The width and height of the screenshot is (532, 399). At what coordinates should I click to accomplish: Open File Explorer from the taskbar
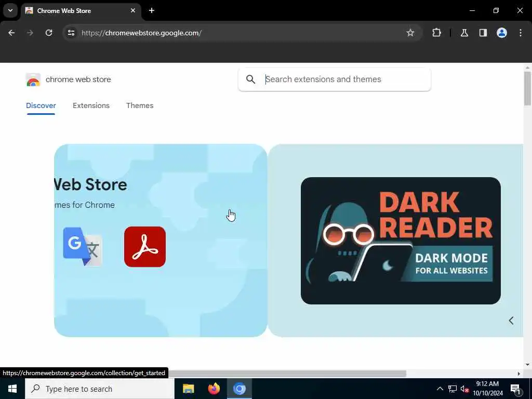coord(188,389)
